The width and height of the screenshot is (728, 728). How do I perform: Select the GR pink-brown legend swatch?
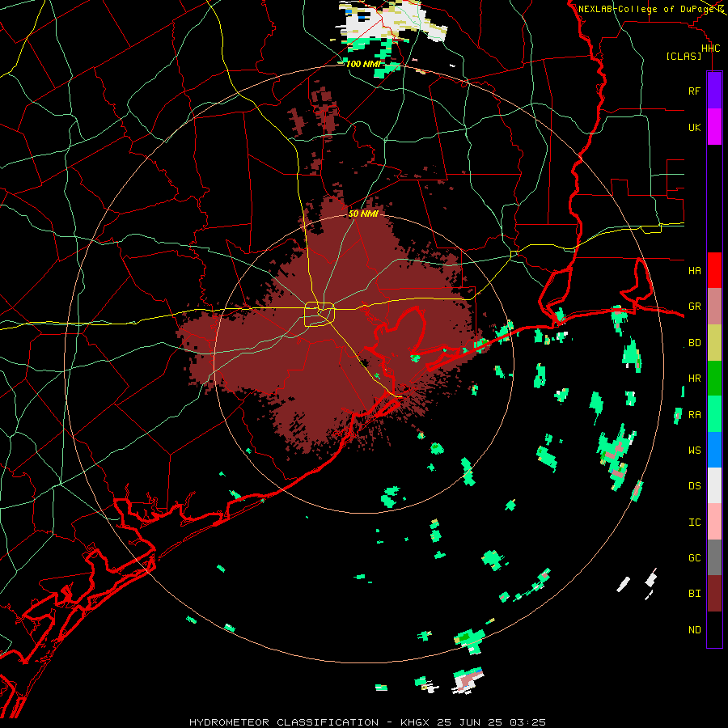714,307
